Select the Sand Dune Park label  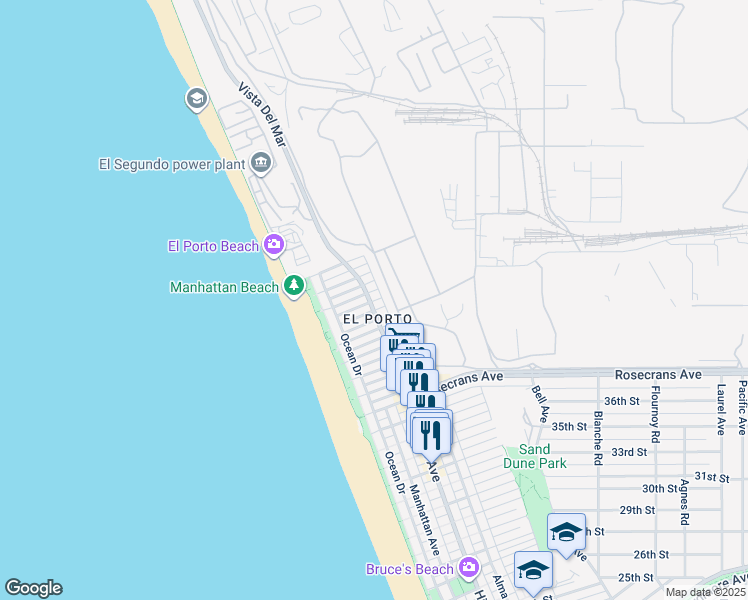coord(535,456)
